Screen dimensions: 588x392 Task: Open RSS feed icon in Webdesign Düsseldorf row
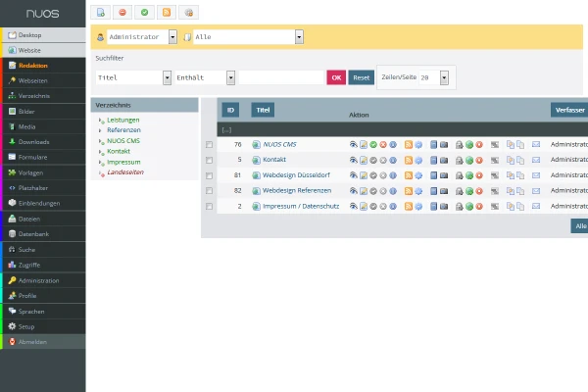click(x=409, y=175)
